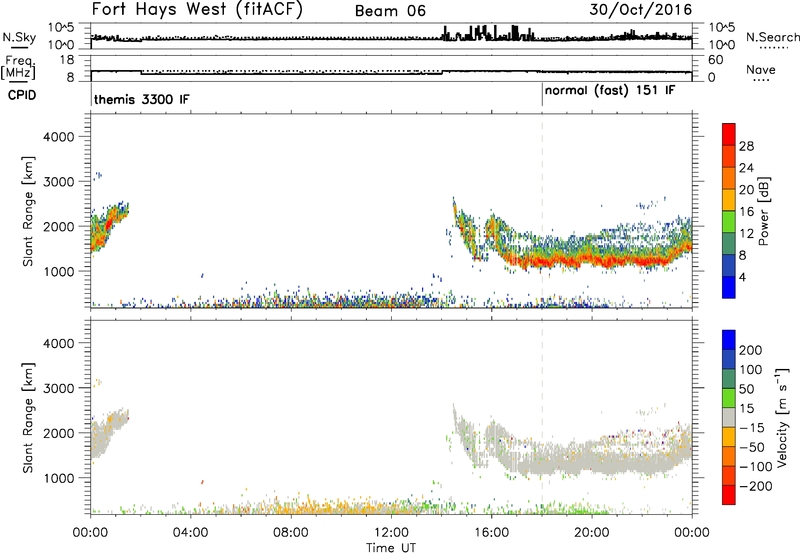Image resolution: width=800 pixels, height=554 pixels.
Task: Click the '08:00' time tick label
Action: tap(291, 533)
